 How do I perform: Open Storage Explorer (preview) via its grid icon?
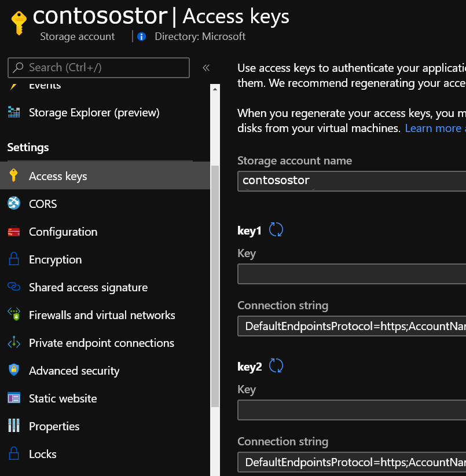pos(15,112)
